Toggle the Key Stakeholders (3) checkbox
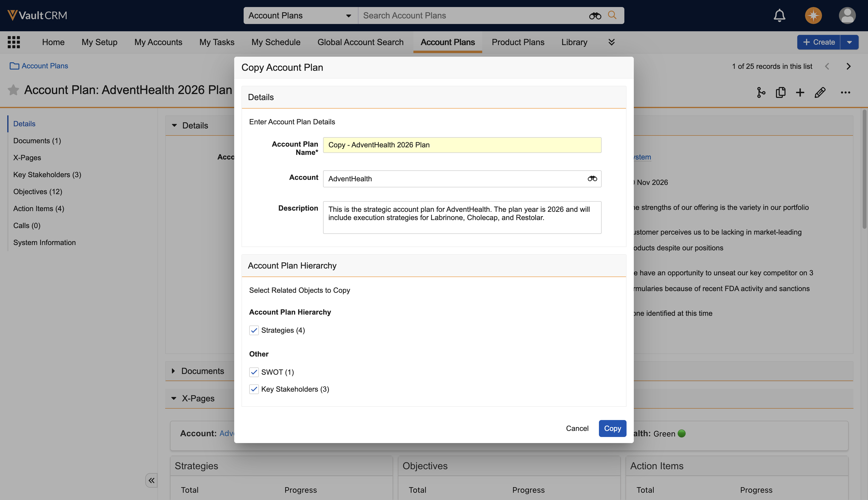Image resolution: width=868 pixels, height=500 pixels. [254, 389]
